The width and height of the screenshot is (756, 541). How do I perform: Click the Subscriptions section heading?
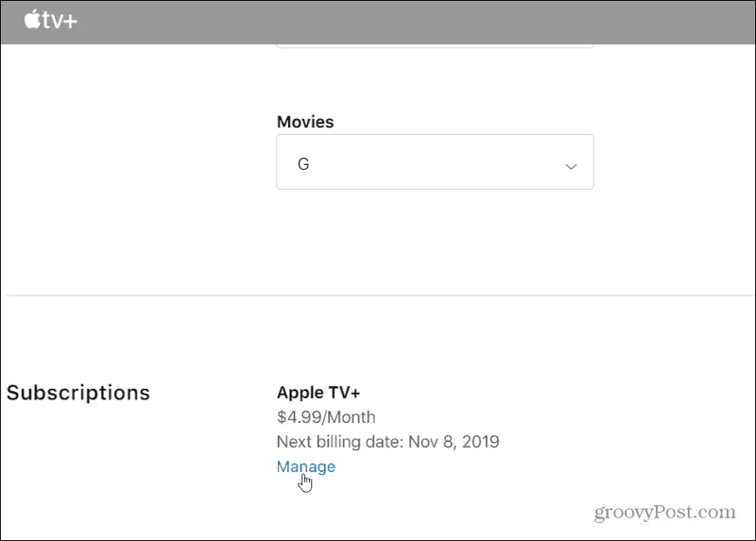coord(78,393)
